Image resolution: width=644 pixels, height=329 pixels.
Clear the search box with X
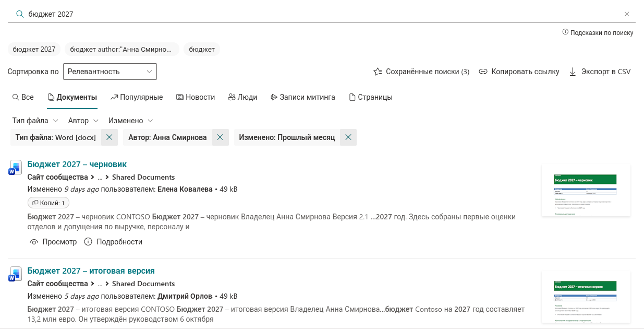click(x=627, y=14)
